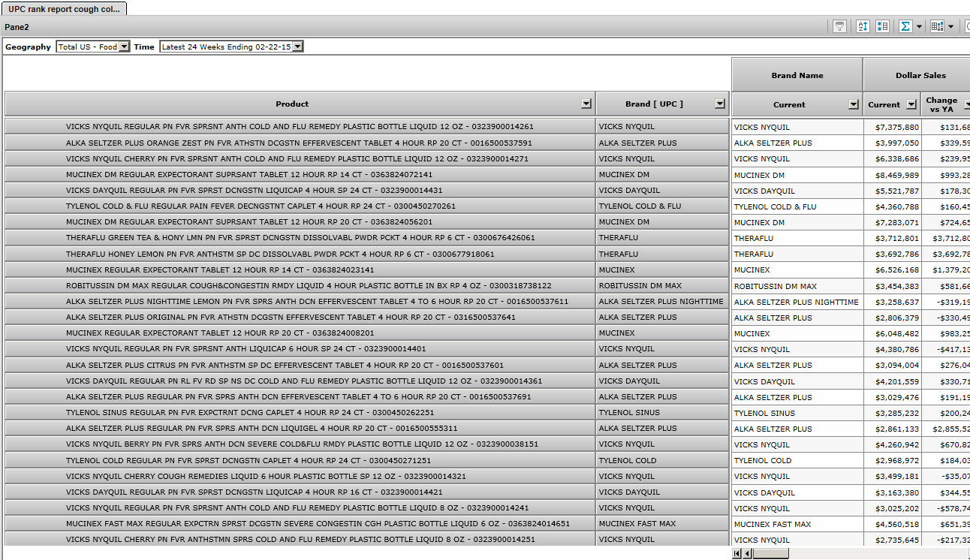The width and height of the screenshot is (970, 560).
Task: Click the scroll left arrow button
Action: pos(747,553)
